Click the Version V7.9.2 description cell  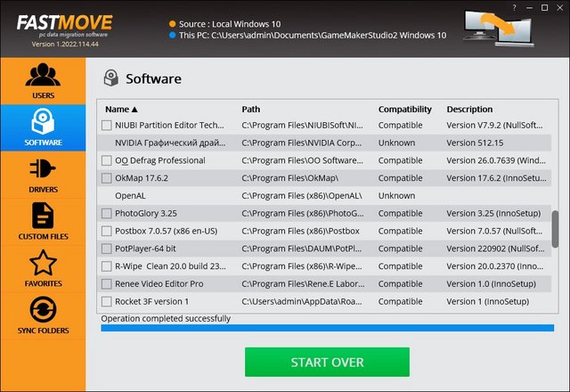[494, 126]
